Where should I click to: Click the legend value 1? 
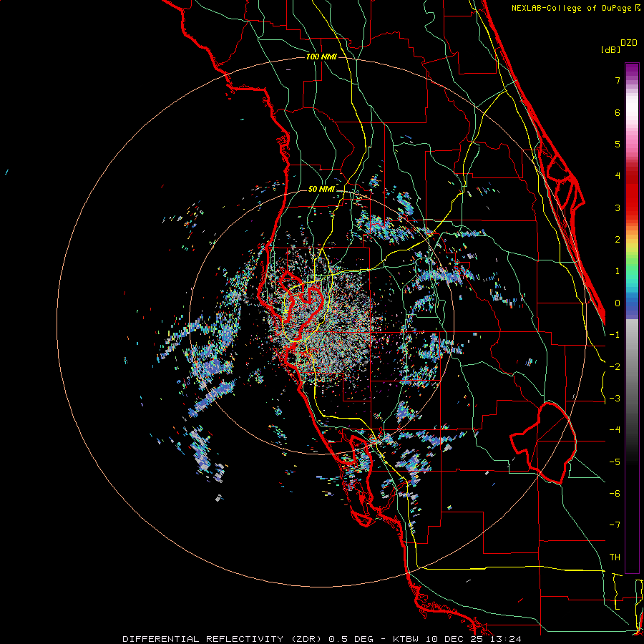coord(618,271)
